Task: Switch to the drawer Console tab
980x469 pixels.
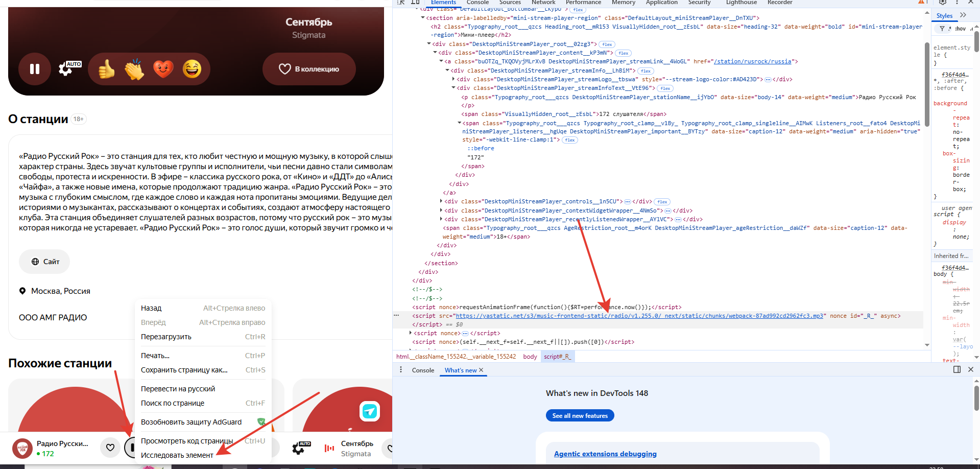Action: pos(423,370)
